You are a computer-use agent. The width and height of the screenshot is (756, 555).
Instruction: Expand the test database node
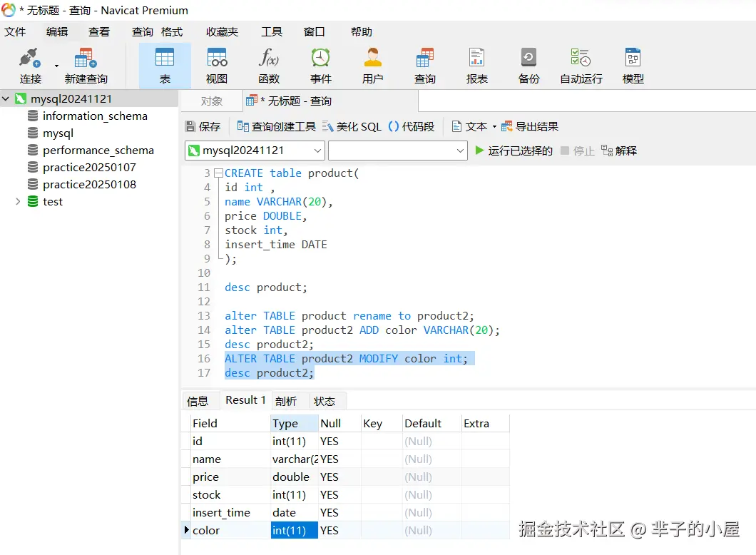pyautogui.click(x=18, y=202)
